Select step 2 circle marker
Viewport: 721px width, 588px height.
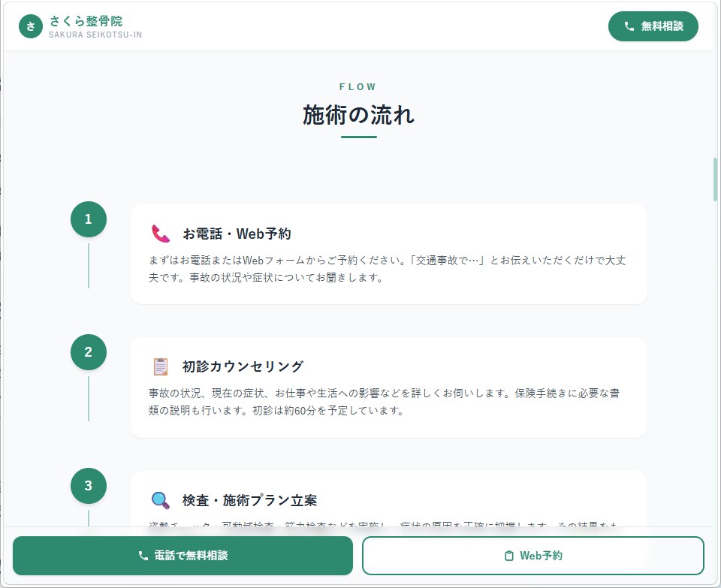point(89,352)
